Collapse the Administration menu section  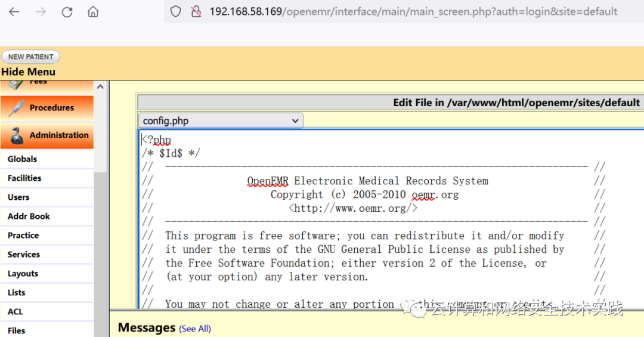(x=47, y=135)
